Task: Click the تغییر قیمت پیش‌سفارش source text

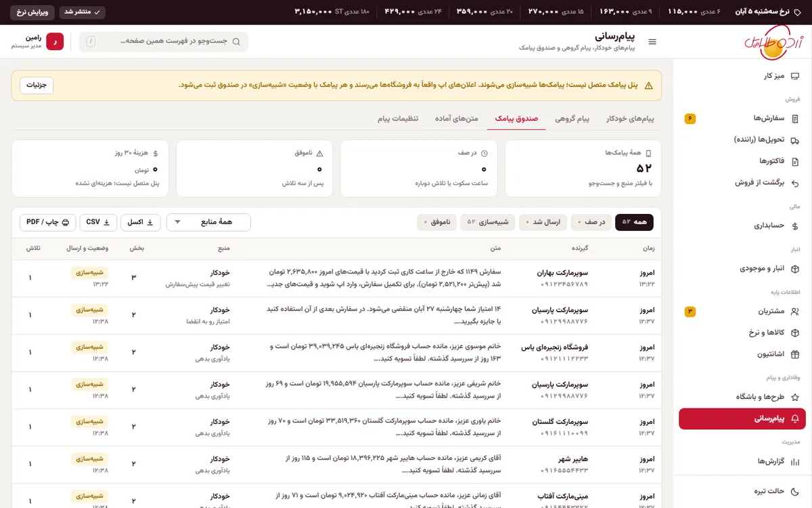Action: [198, 284]
